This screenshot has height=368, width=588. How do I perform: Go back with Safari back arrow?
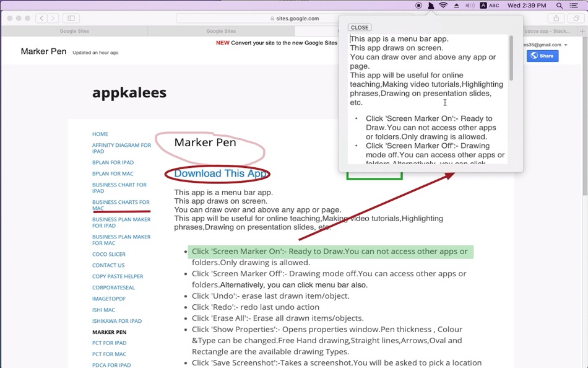[41, 18]
